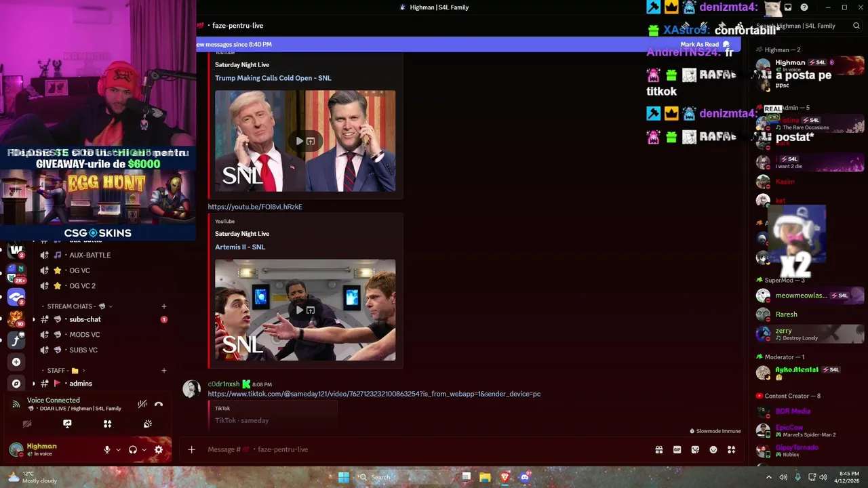The height and width of the screenshot is (488, 868).
Task: Open the Trump Making Calls Cold Open - SNL link
Action: (x=273, y=78)
